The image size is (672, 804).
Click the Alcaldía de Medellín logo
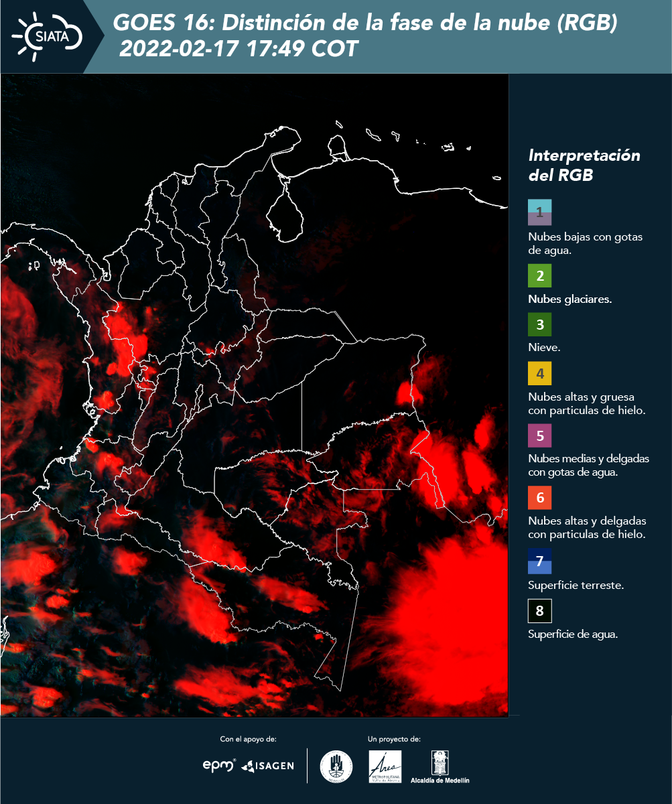(x=440, y=766)
